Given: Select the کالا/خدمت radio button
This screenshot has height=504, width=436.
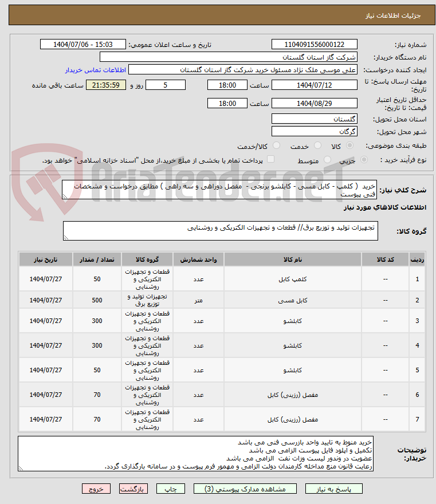Looking at the screenshot, I should pyautogui.click(x=276, y=145).
